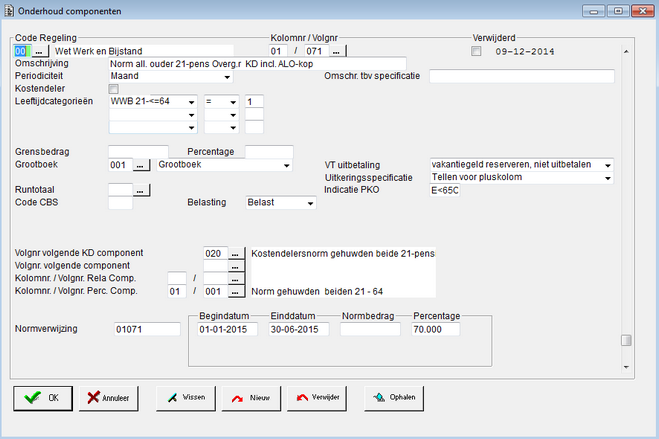Open lookup for Kolomnr / Volgnr Rela Comp
Screen dimensions: 659x439
(236, 279)
